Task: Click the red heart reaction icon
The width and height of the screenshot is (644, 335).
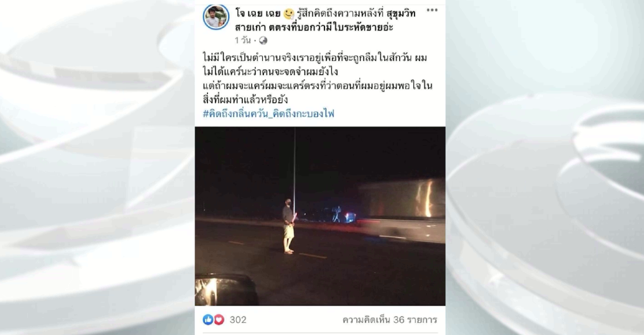Action: click(x=219, y=320)
